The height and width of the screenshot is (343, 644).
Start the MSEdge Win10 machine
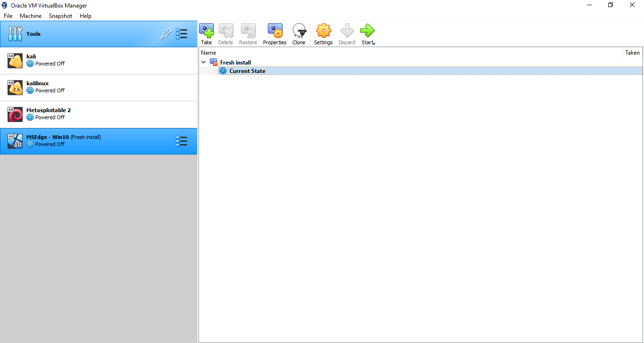tap(367, 31)
